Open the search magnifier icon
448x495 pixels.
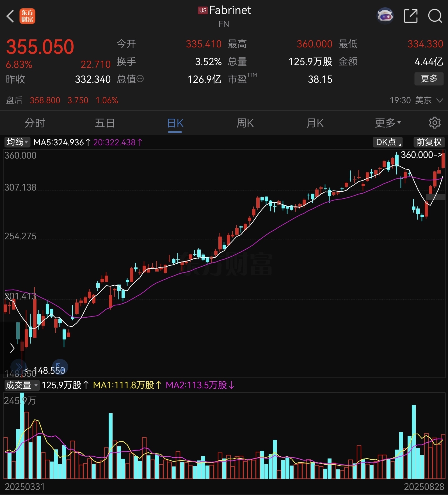(x=435, y=16)
